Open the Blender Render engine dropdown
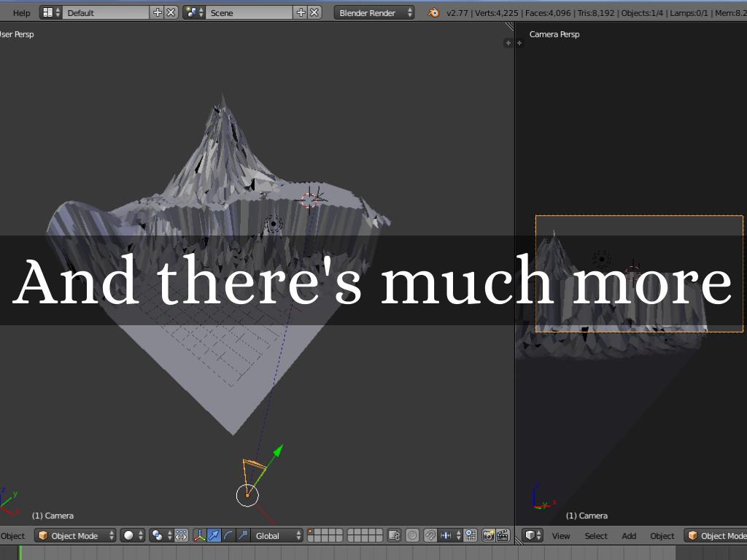Image resolution: width=747 pixels, height=560 pixels. point(374,12)
